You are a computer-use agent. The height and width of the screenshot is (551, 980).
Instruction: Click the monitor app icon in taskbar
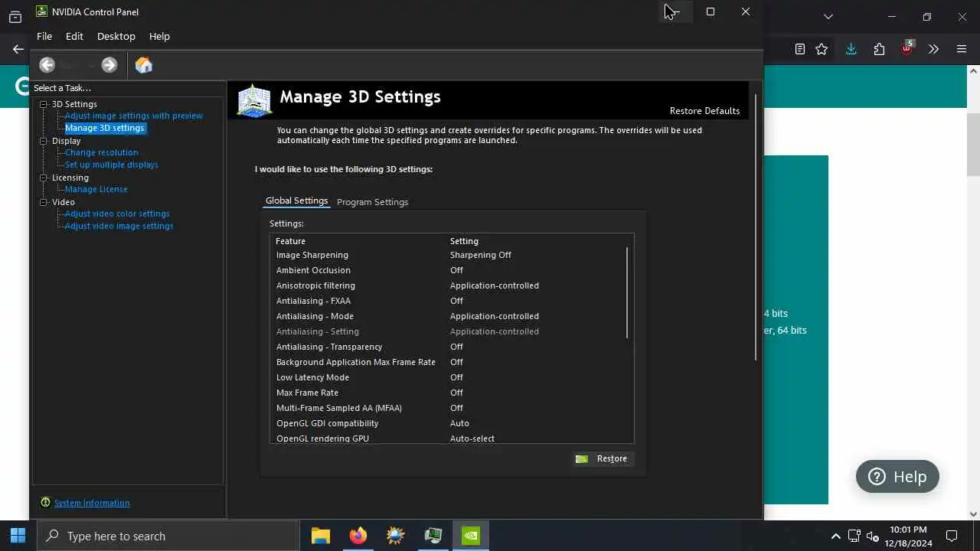pyautogui.click(x=433, y=536)
